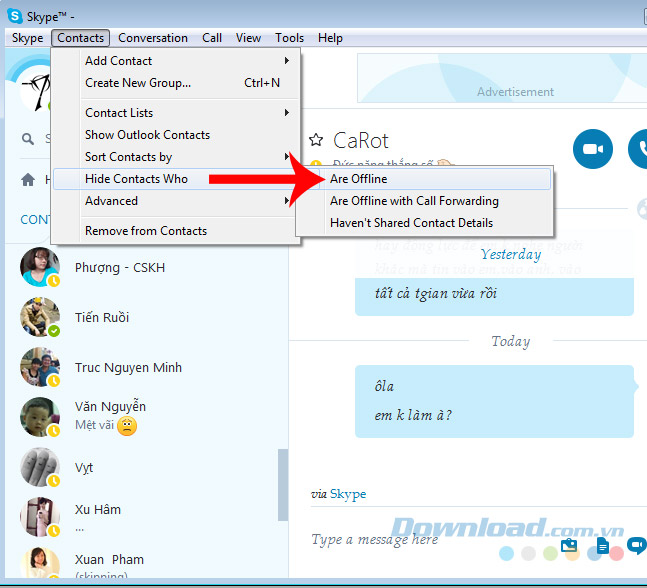
Task: Click the voice call phone button
Action: click(639, 149)
